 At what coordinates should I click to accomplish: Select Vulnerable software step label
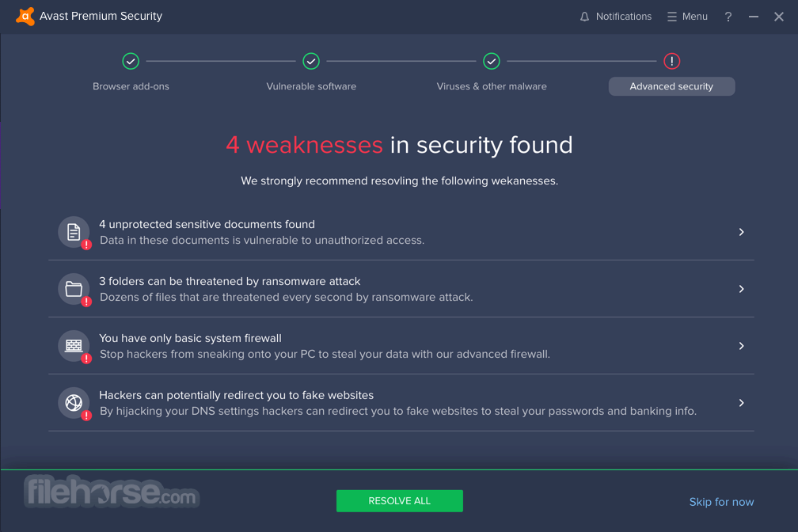(x=311, y=86)
